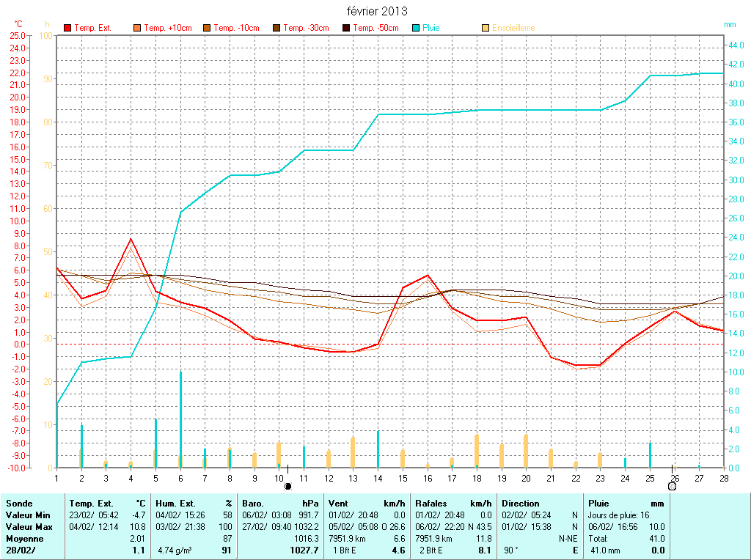This screenshot has width=751, height=560.
Task: Click the red Temp. Ext. legend swatch
Action: [68, 28]
